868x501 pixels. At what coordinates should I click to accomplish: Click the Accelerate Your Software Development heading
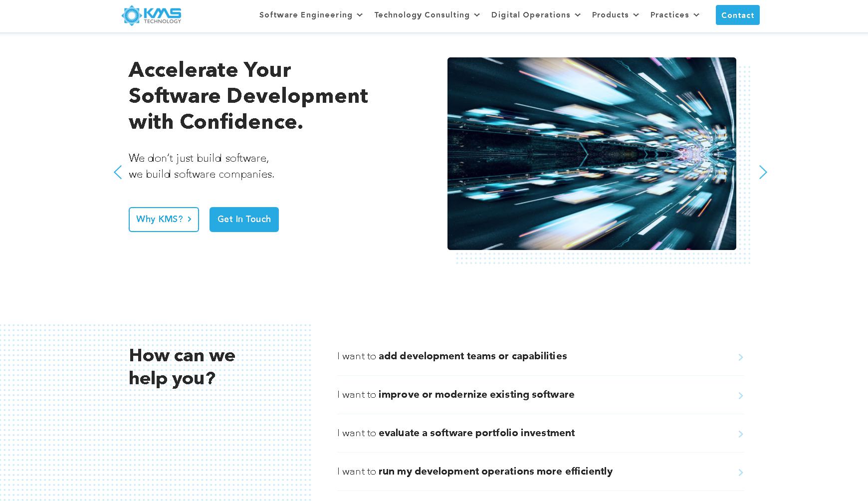pyautogui.click(x=248, y=96)
